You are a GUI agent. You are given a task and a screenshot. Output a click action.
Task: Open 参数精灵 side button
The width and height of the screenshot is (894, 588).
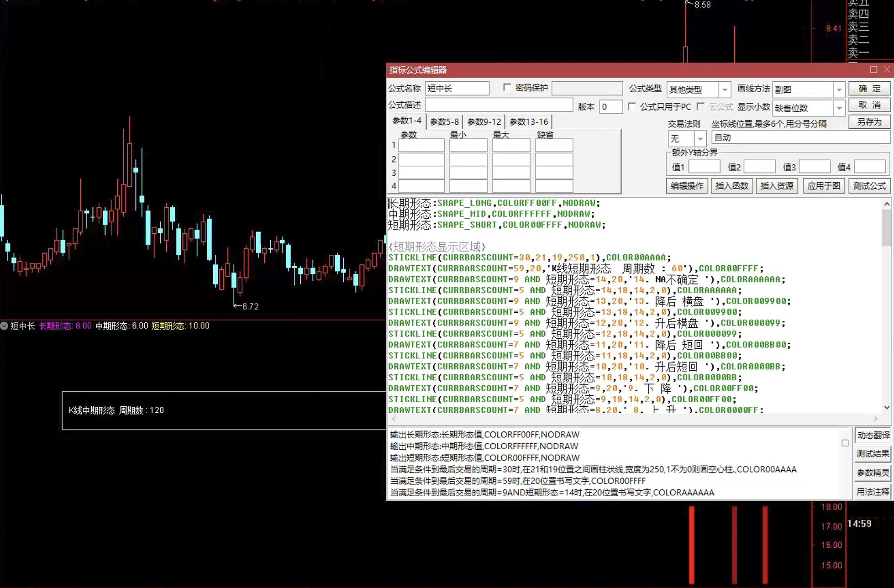click(x=873, y=473)
